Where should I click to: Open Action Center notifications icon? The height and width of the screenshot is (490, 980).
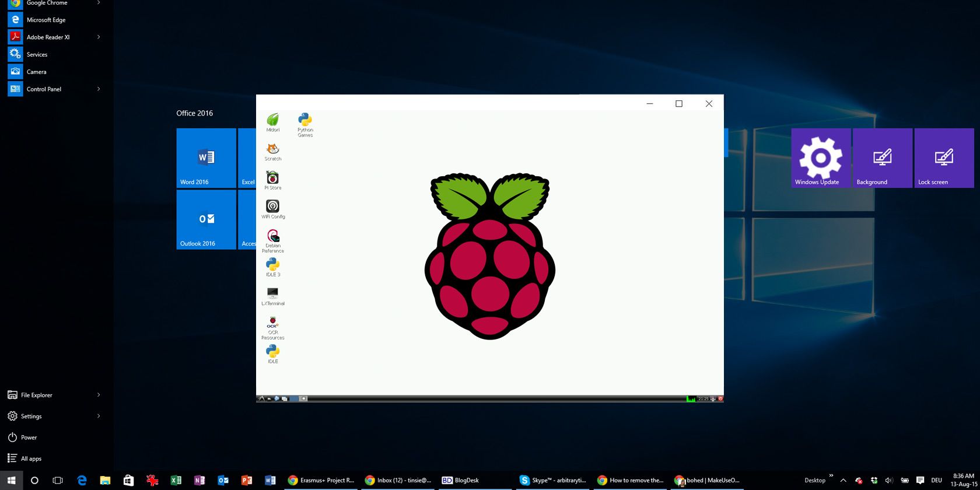pos(920,481)
